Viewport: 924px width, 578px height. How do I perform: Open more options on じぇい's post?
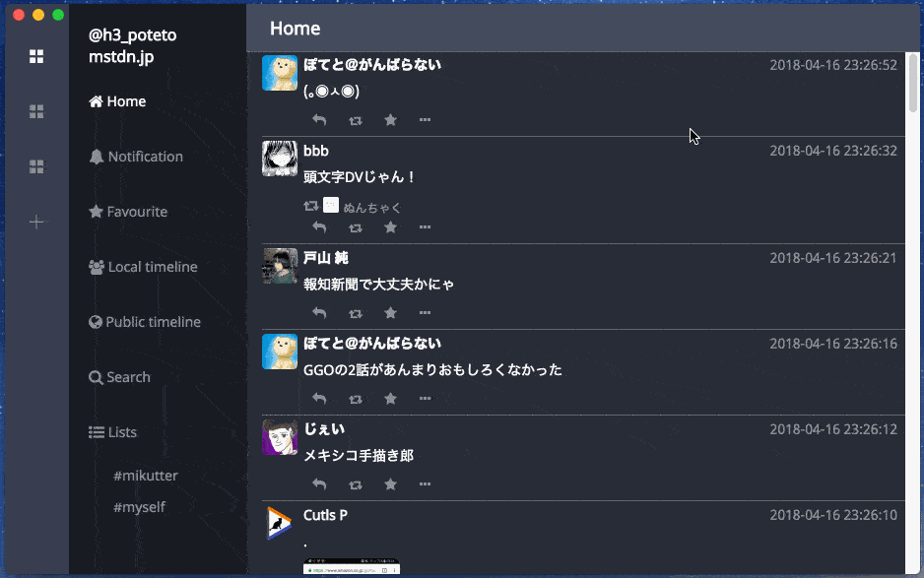(425, 483)
